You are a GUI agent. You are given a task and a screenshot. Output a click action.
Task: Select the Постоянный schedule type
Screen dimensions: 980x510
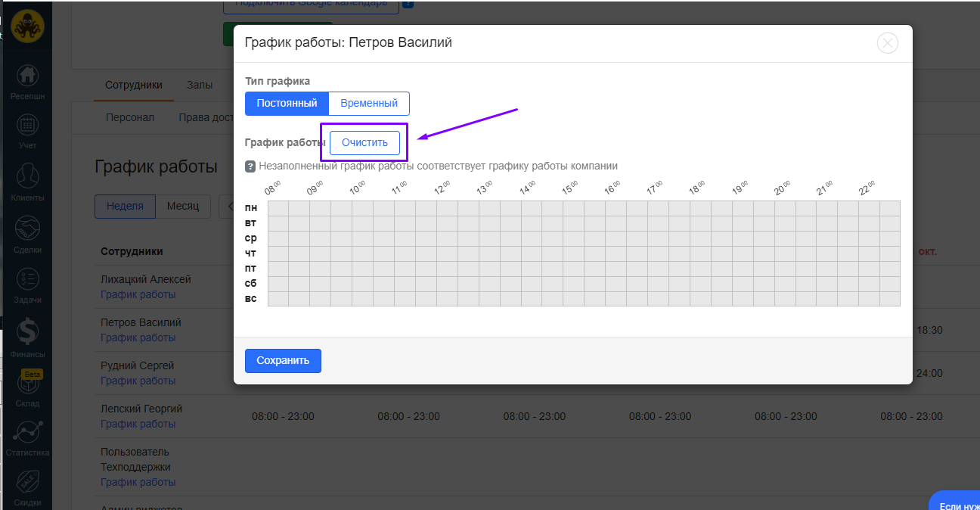click(x=287, y=103)
